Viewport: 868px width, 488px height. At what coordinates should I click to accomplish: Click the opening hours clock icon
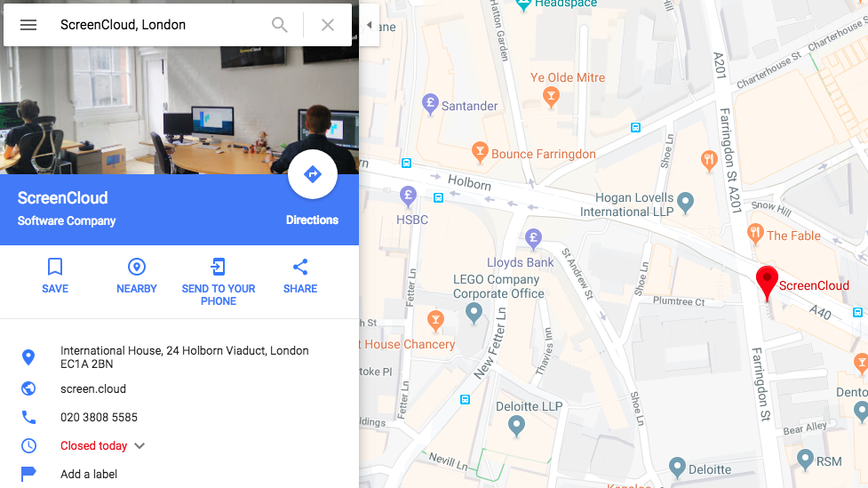coord(28,445)
